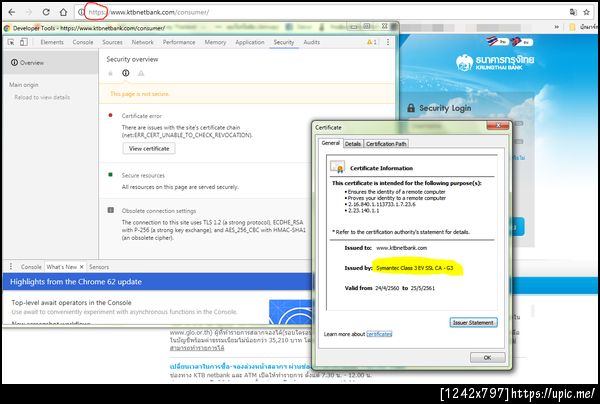
Task: Reload the page with the refresh icon
Action: (x=46, y=12)
